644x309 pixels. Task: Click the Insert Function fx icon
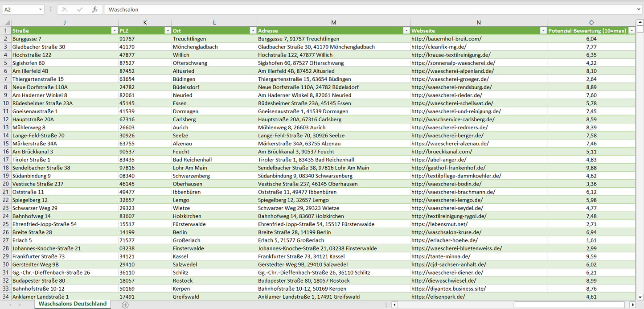coord(94,9)
